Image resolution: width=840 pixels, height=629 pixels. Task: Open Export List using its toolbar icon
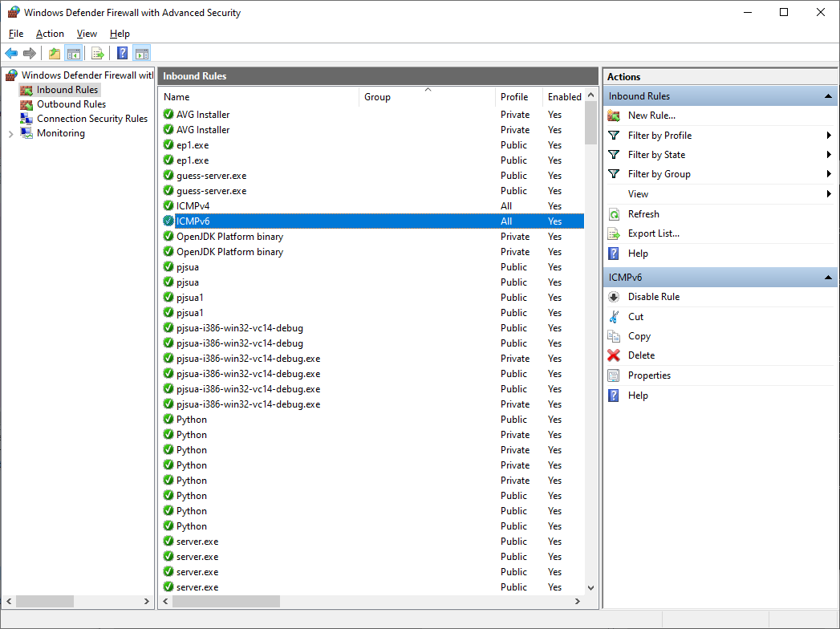tap(98, 53)
